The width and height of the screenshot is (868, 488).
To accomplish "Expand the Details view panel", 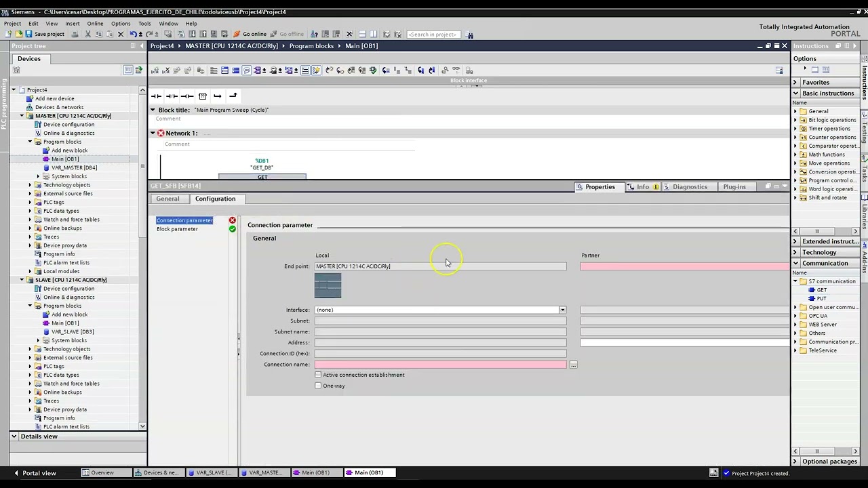I will click(x=14, y=436).
